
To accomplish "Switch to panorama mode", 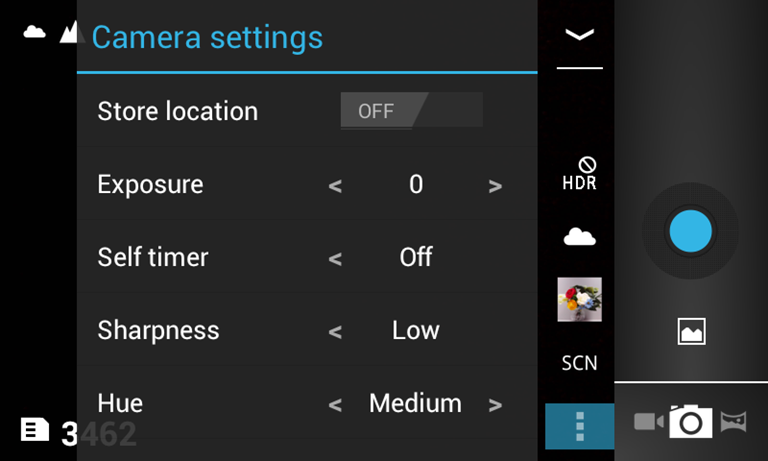I will click(x=733, y=422).
